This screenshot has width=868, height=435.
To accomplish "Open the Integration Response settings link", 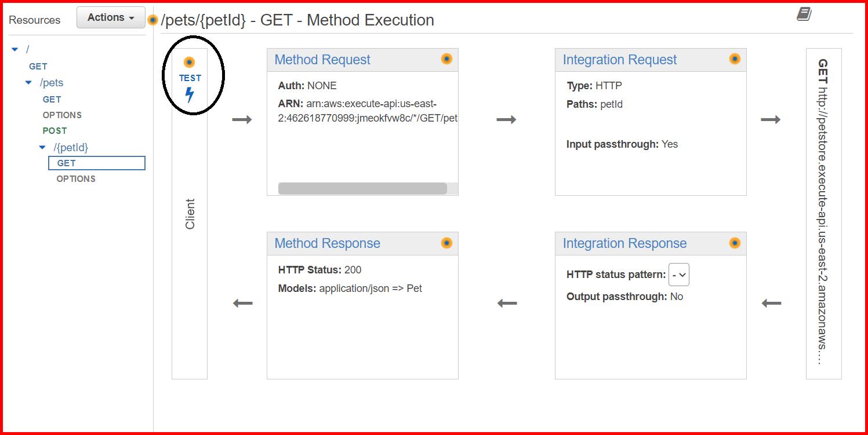I will [624, 243].
